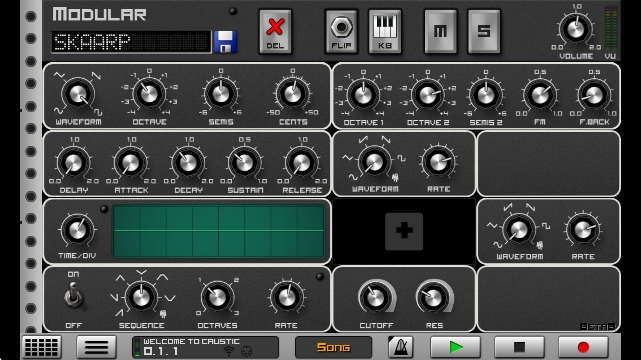Click the MIDI connector icon in the display
This screenshot has height=360, width=641.
[x=247, y=351]
